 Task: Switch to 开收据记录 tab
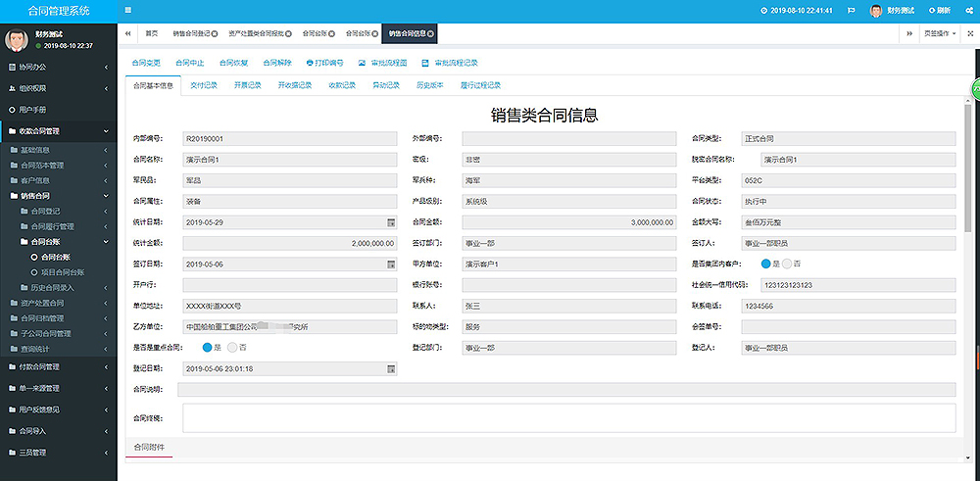point(294,85)
